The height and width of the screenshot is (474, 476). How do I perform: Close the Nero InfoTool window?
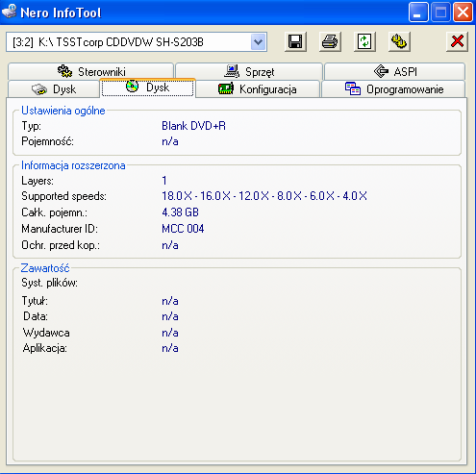pyautogui.click(x=463, y=12)
